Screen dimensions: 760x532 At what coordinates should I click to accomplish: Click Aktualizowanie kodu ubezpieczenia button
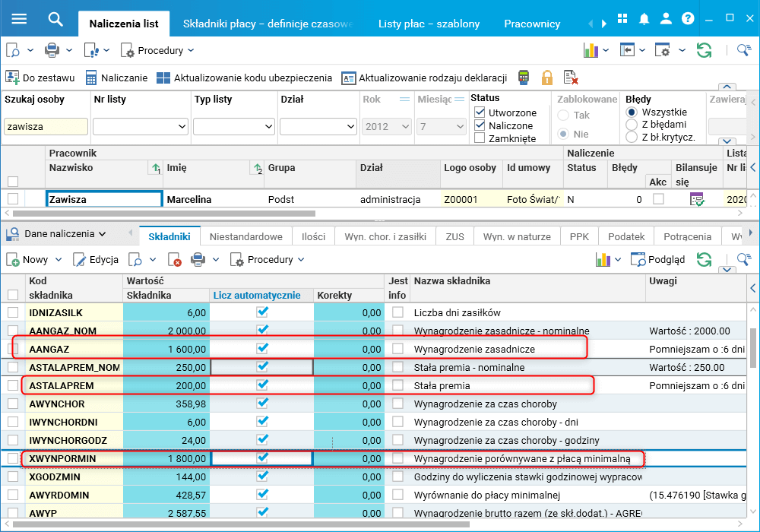coord(244,78)
